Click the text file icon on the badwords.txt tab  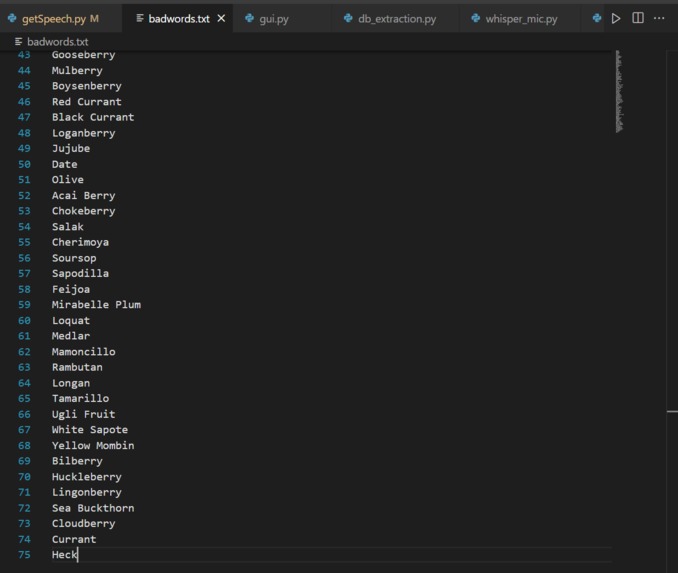click(140, 18)
